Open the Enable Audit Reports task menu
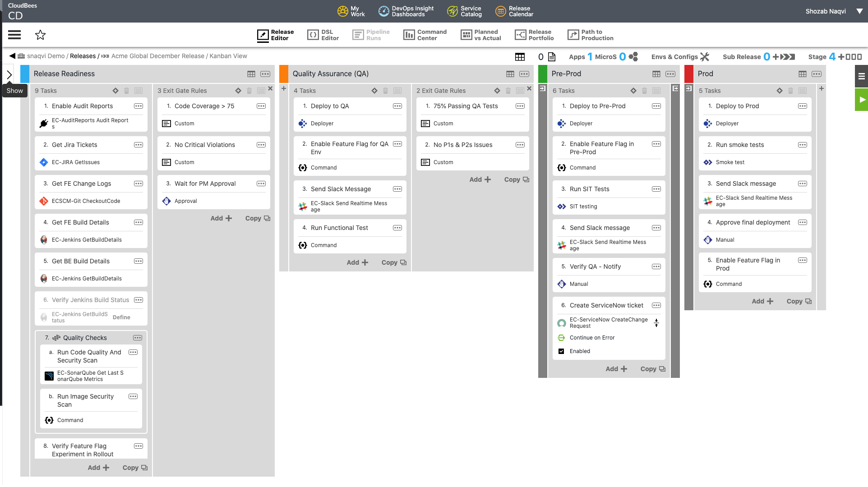Screen dimensions: 868x487 pyautogui.click(x=139, y=106)
